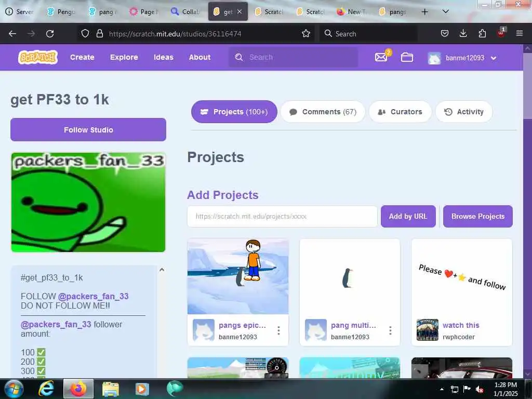Screen dimensions: 532x399
Task: Open the About menu item
Action: 199,57
